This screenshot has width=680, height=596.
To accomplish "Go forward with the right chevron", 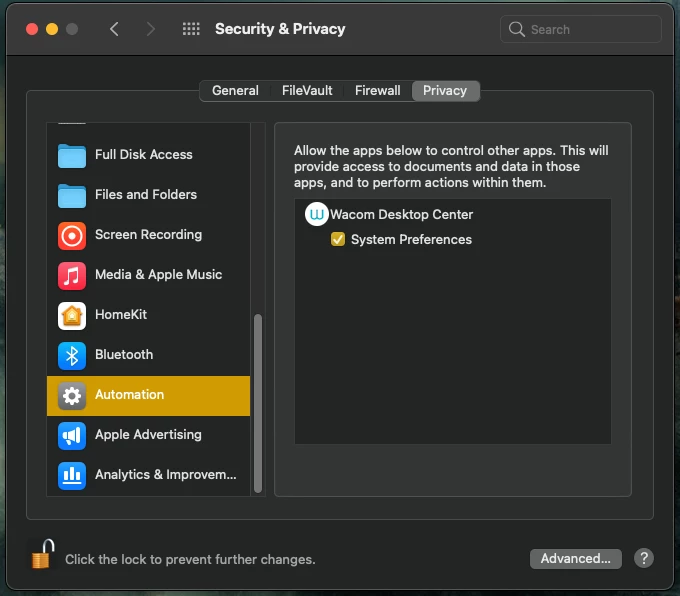I will [150, 29].
